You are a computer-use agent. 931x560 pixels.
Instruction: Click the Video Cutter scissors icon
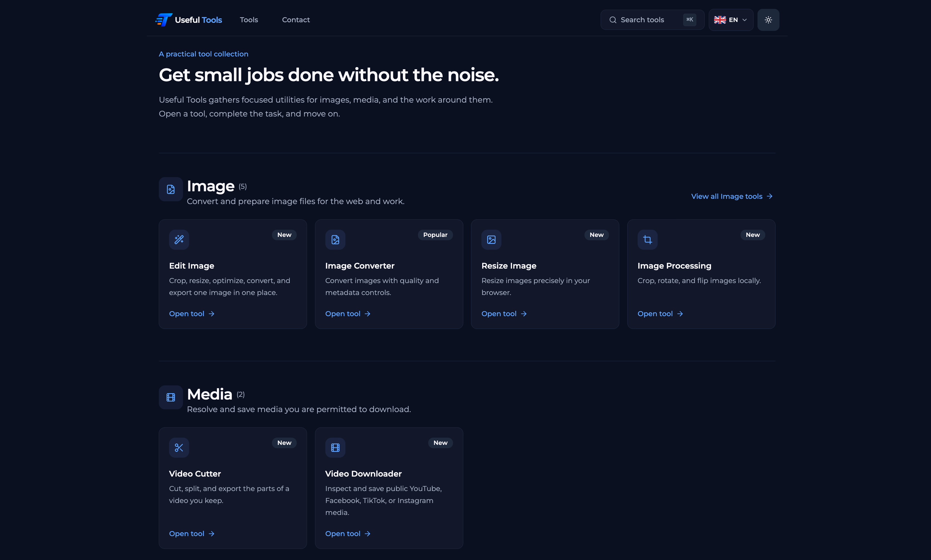(179, 448)
